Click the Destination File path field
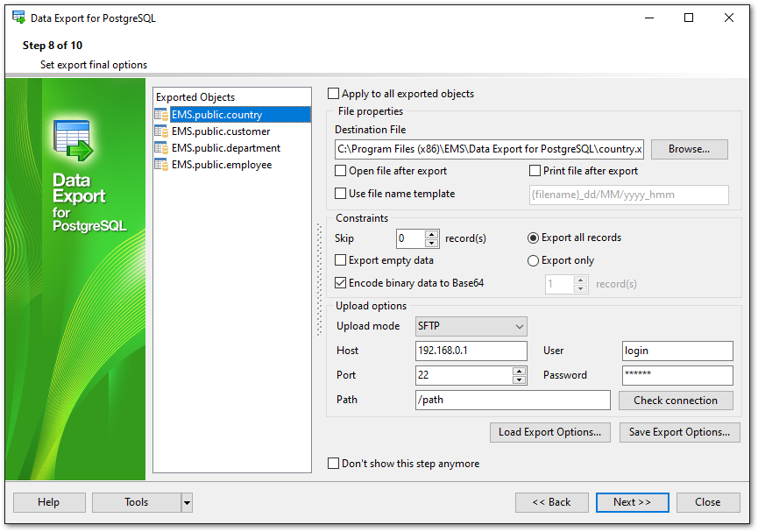 pos(489,149)
